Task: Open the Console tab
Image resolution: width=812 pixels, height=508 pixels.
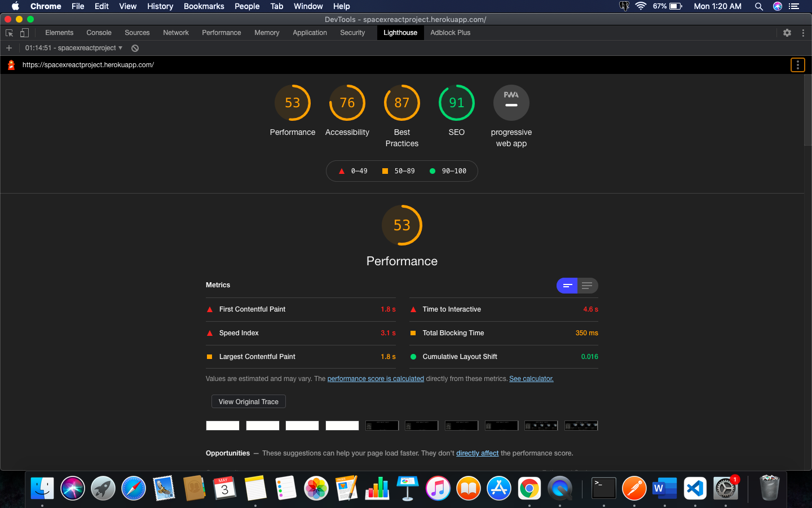Action: (99, 33)
